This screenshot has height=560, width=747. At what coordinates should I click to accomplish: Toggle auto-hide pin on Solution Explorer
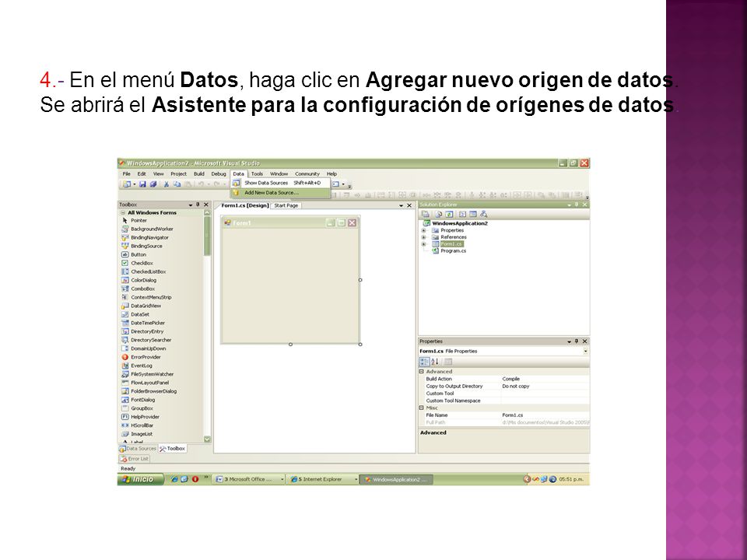coord(577,205)
